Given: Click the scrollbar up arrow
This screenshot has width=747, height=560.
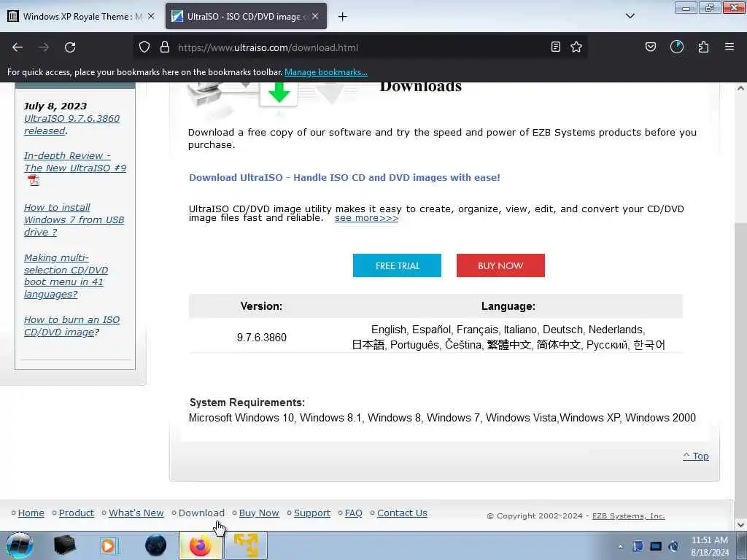Looking at the screenshot, I should (740, 88).
